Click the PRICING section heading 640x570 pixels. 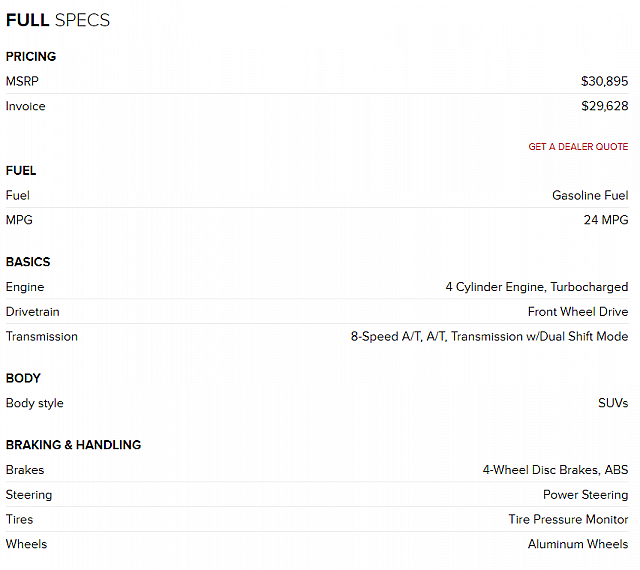click(x=31, y=57)
